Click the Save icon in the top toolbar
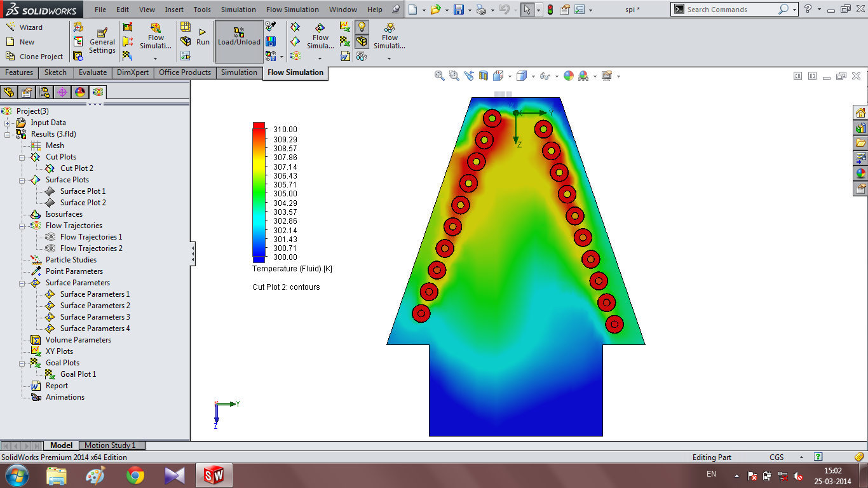Screen dimensions: 868x488 (x=458, y=10)
